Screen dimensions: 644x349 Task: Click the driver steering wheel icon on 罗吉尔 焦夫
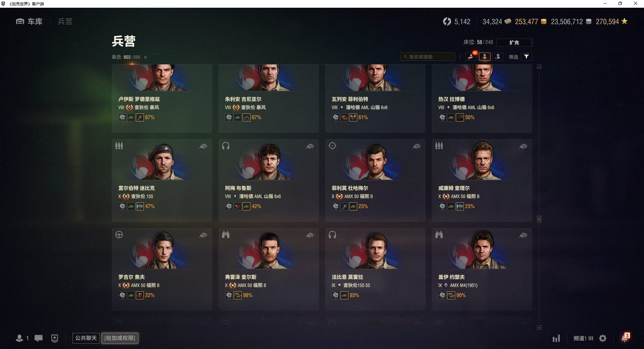tap(119, 235)
